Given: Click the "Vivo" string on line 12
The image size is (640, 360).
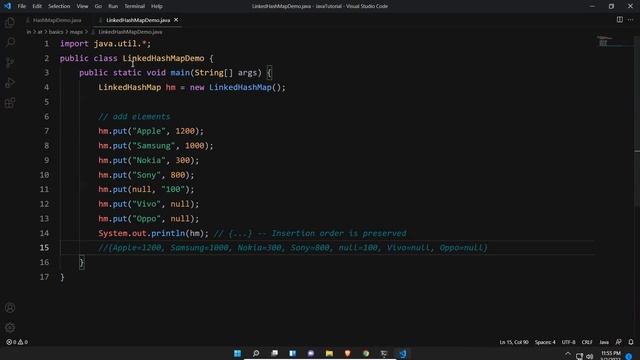Looking at the screenshot, I should (146, 204).
